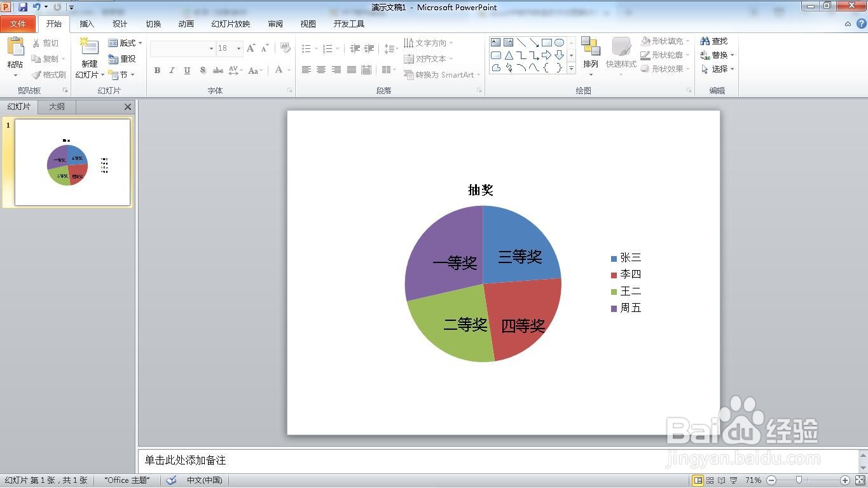This screenshot has height=488, width=868.
Task: Click the language 中文(中国) in status bar
Action: point(205,480)
